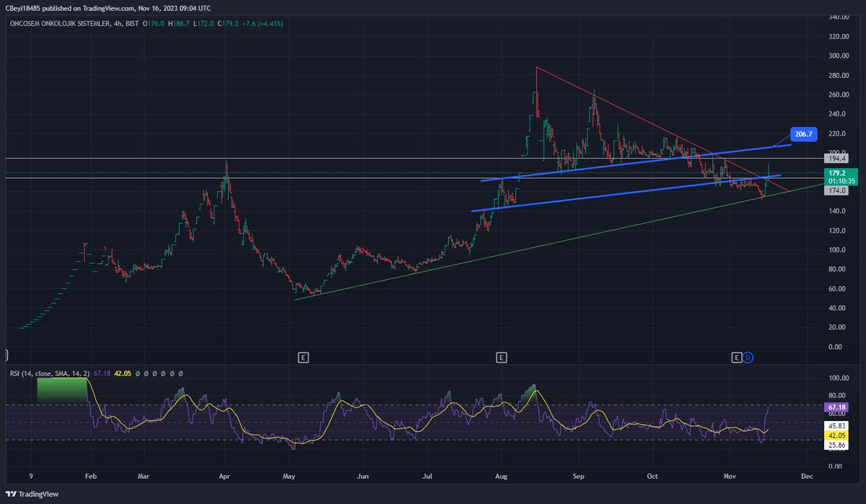Click the earnings marker E in early August
Image resolution: width=866 pixels, height=504 pixels.
point(502,357)
